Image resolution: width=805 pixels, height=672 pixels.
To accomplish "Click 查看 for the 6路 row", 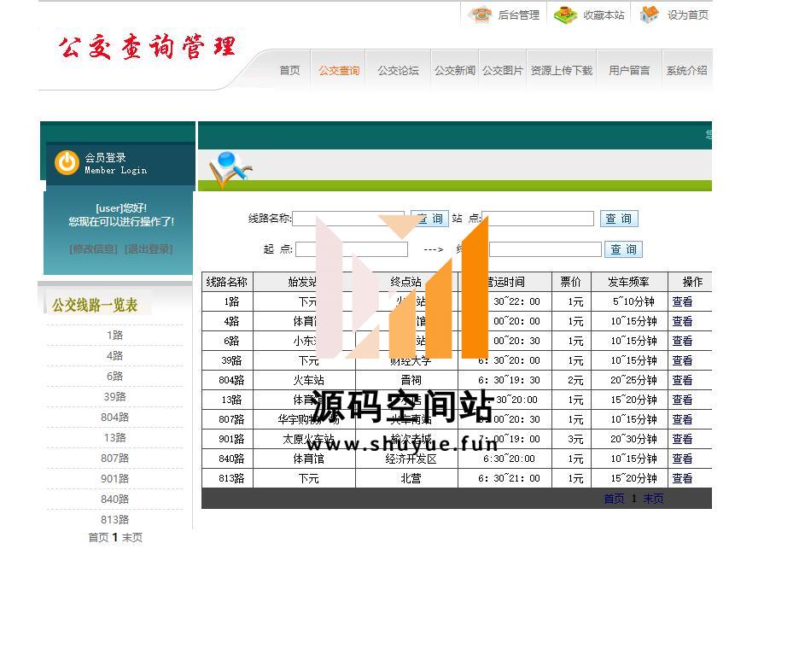I will pos(682,341).
